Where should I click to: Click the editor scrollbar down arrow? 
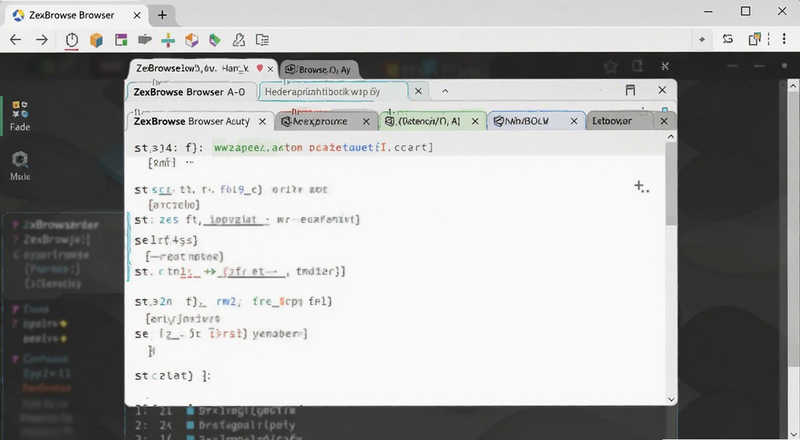tap(671, 399)
